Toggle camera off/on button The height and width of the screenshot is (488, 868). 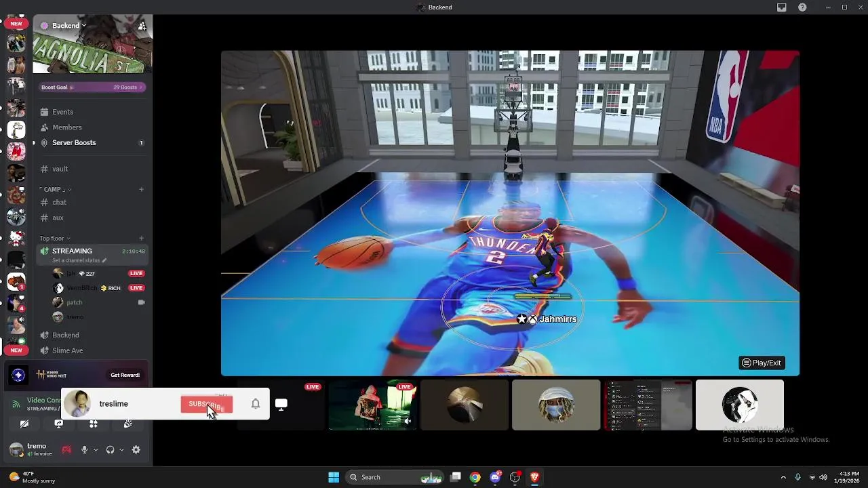[24, 424]
